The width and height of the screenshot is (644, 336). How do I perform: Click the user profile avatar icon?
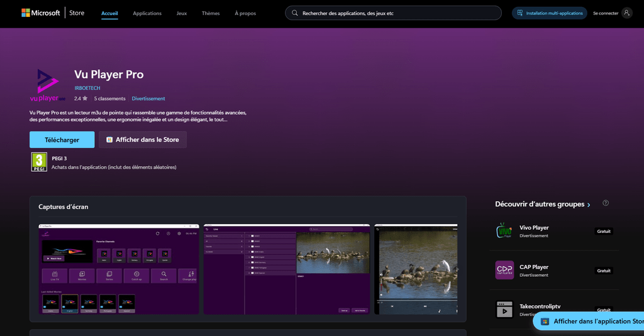[627, 13]
